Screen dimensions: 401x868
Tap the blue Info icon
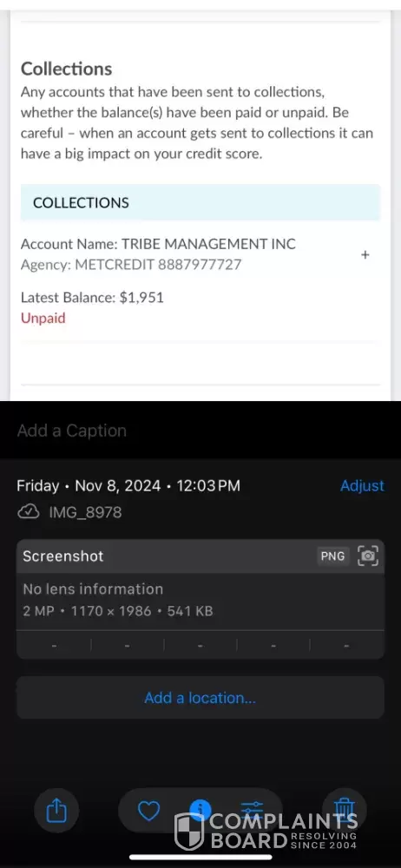[200, 810]
